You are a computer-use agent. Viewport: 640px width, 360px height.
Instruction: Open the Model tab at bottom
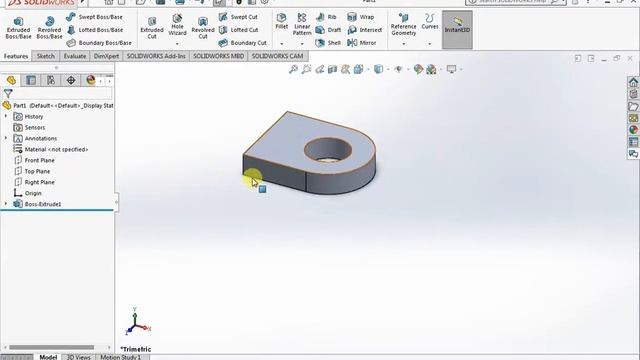pos(48,357)
